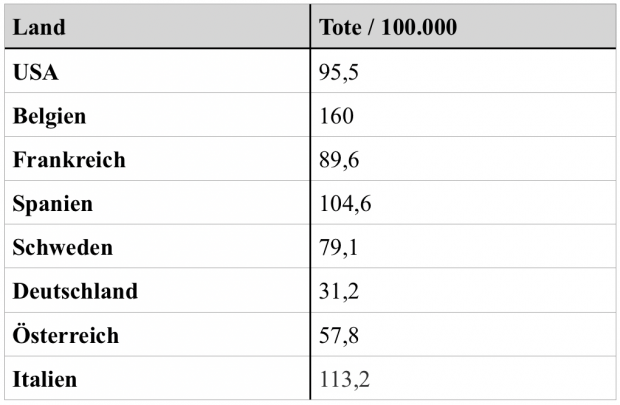Click the Schweden country cell

[x=63, y=247]
